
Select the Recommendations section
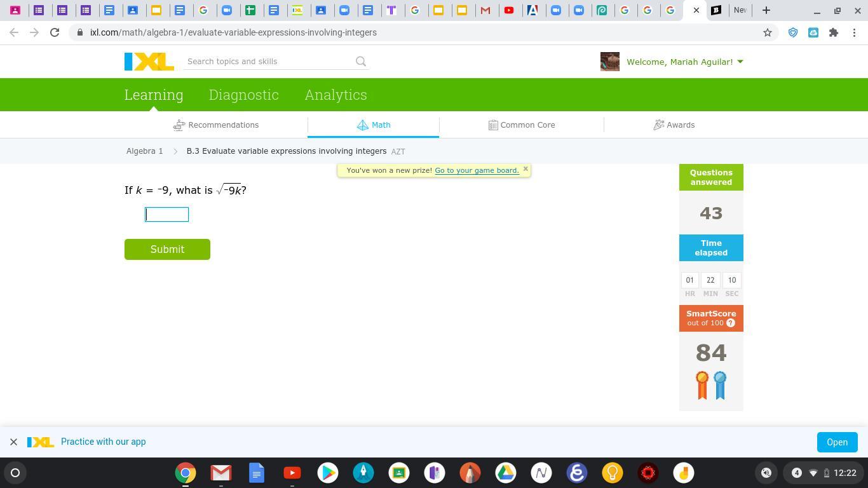(x=216, y=125)
